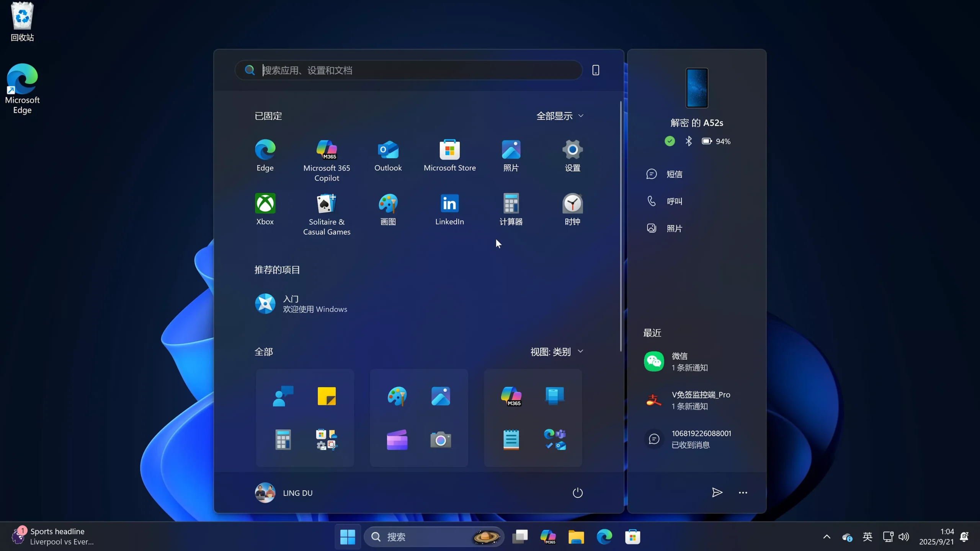Open 设置 from the pinned apps
Viewport: 980px width, 551px height.
tap(572, 155)
